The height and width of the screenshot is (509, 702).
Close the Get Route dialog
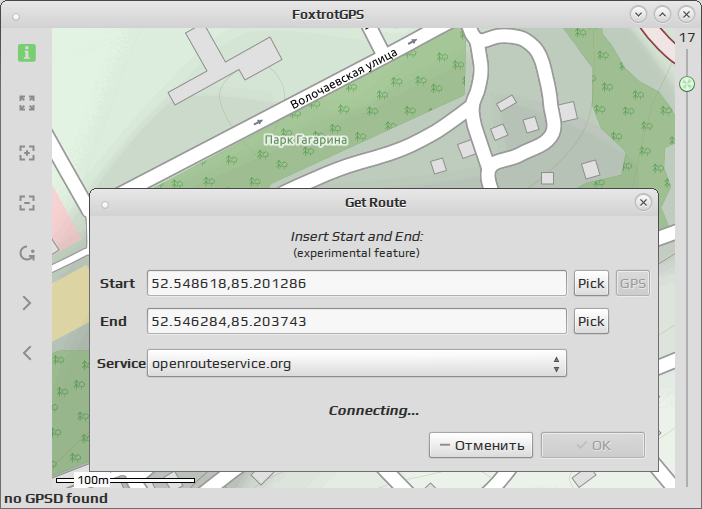click(x=643, y=202)
